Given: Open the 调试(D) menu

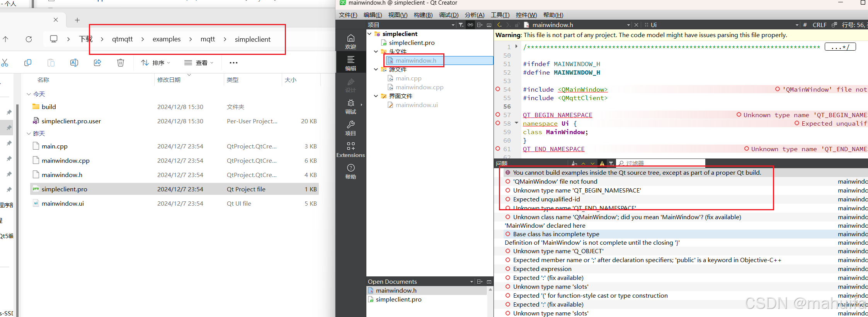Looking at the screenshot, I should tap(449, 15).
